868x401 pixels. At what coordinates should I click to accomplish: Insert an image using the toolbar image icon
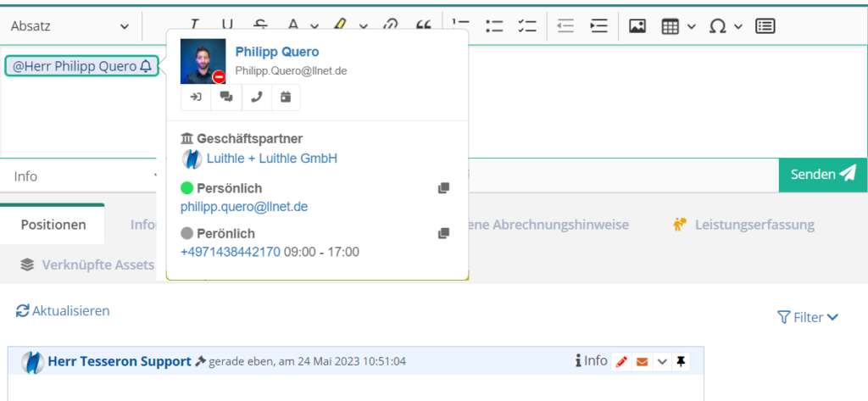(x=637, y=26)
